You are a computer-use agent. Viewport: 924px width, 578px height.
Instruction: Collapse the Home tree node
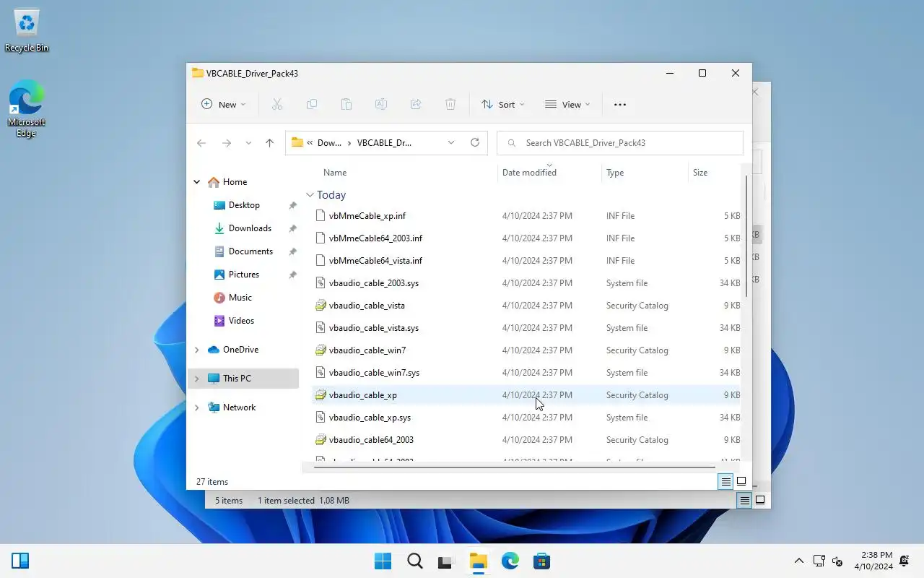click(196, 182)
